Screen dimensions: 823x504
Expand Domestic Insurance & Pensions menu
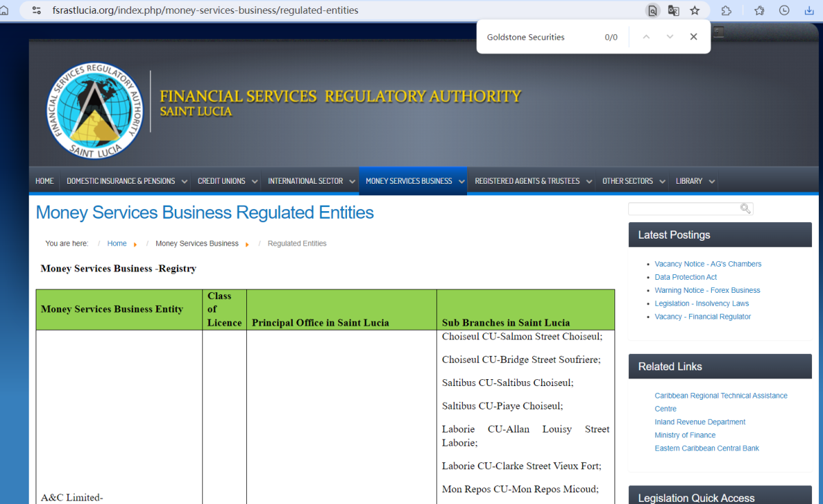(121, 181)
